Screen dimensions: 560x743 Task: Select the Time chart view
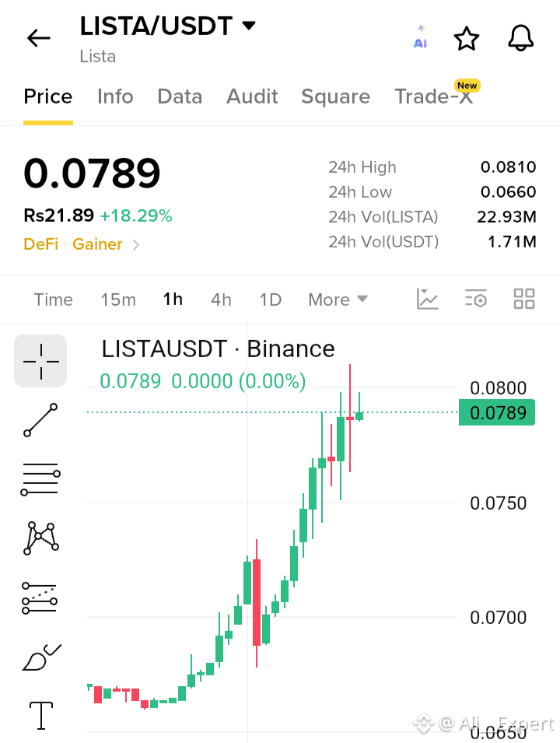53,300
